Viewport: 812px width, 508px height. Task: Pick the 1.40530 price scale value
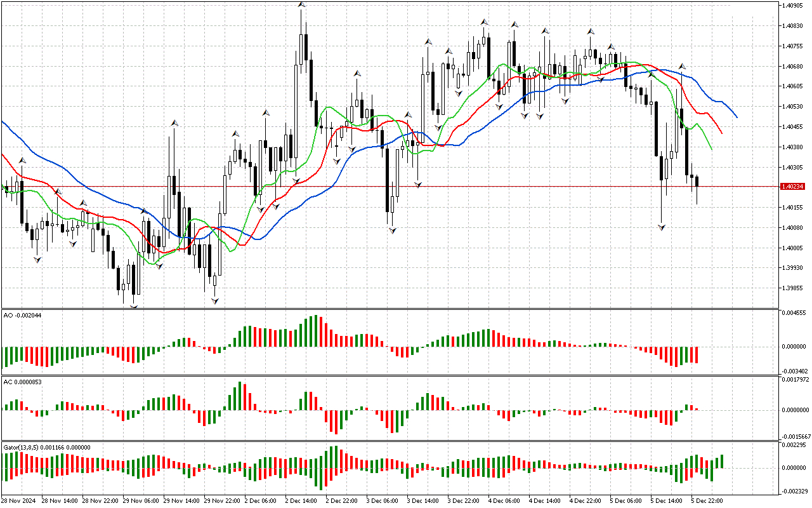(793, 107)
